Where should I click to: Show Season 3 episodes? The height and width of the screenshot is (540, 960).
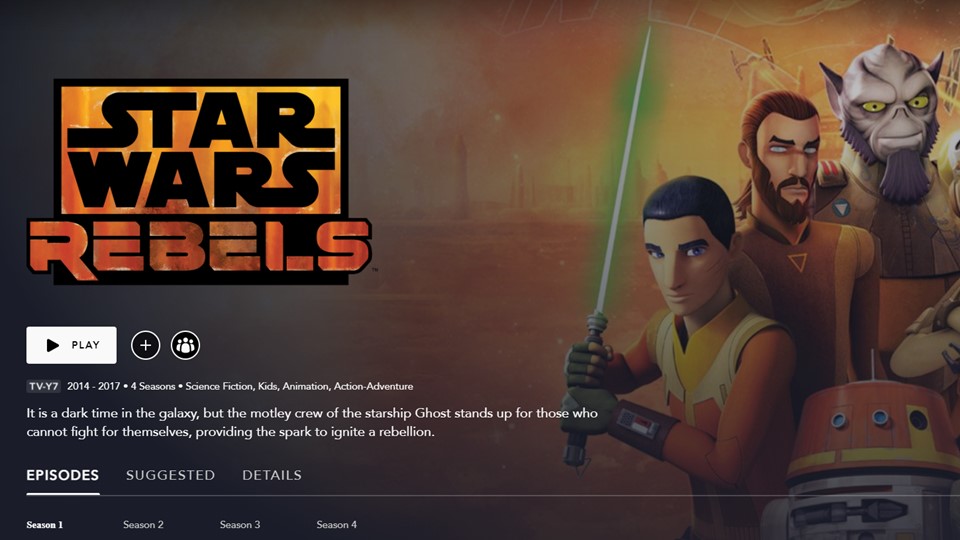[x=240, y=525]
